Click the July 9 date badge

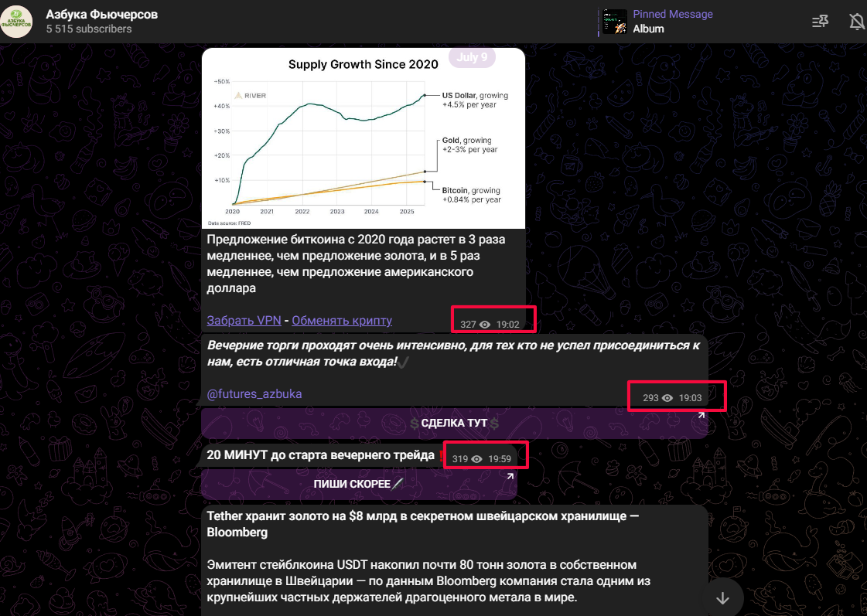point(472,57)
